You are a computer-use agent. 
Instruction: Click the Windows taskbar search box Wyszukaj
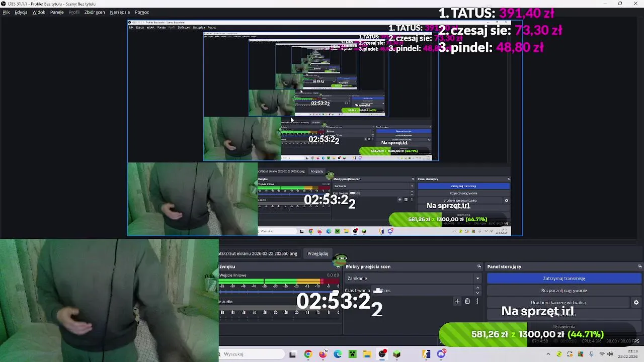click(x=252, y=354)
